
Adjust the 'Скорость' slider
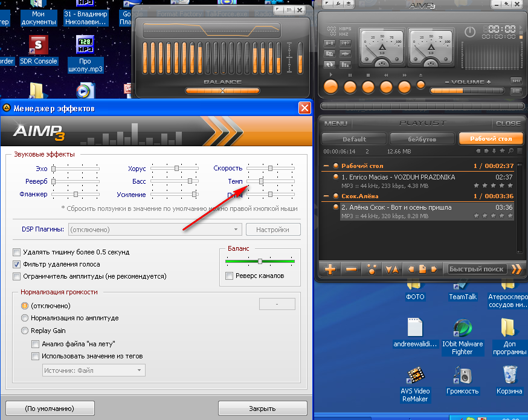271,168
